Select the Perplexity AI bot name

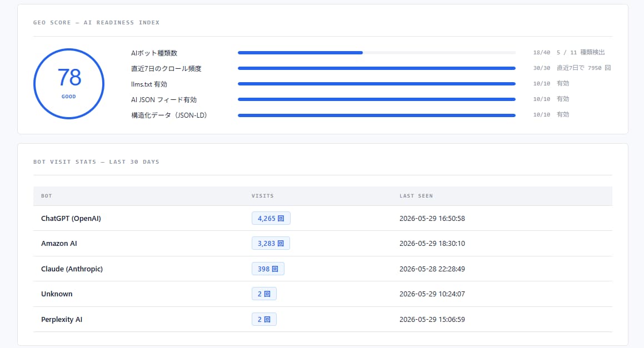click(62, 319)
